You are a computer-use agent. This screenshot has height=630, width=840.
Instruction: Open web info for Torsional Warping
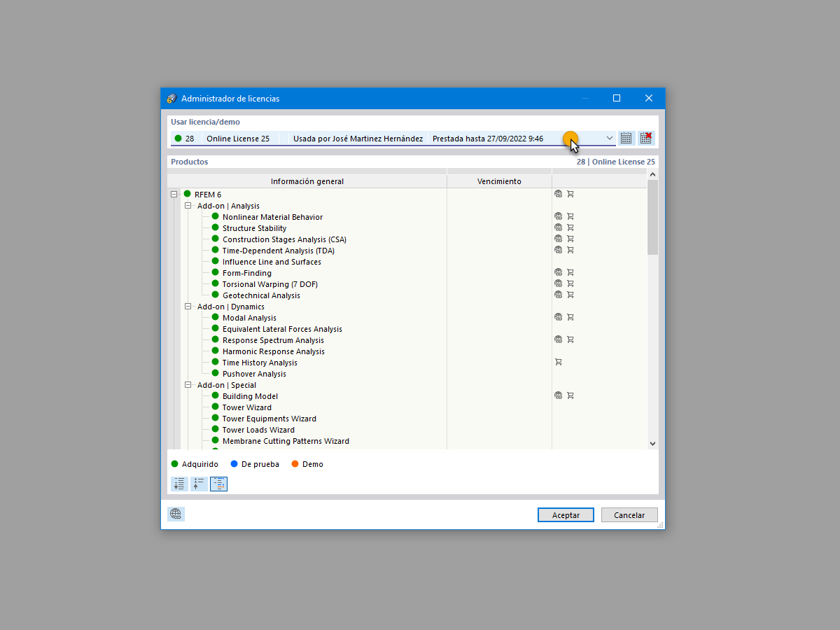[x=558, y=283]
